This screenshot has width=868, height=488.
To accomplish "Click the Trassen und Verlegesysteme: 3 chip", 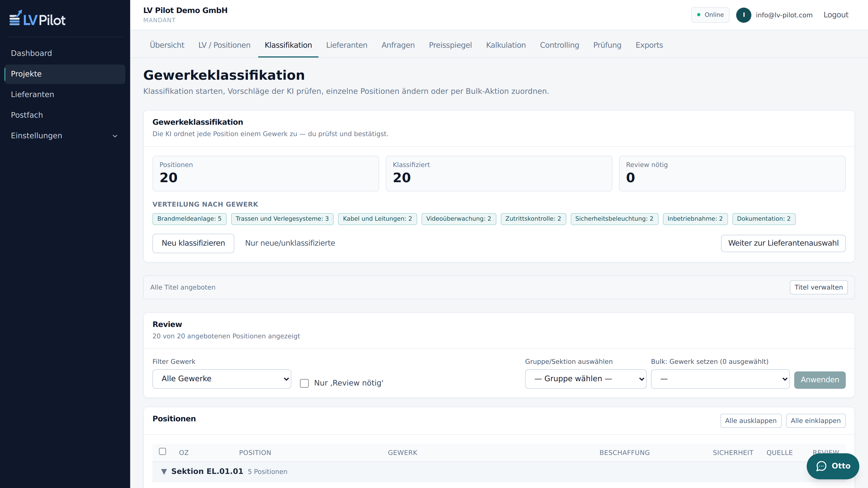I will tap(282, 219).
